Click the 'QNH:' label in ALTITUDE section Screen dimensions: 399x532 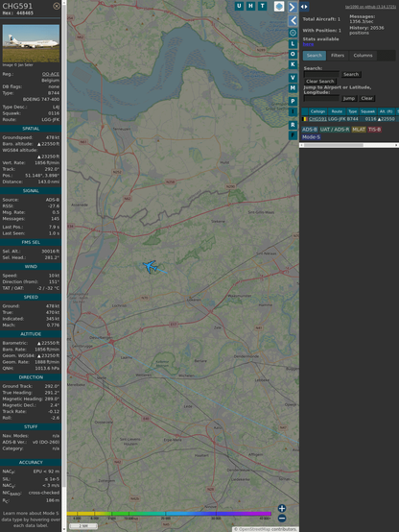coord(8,369)
